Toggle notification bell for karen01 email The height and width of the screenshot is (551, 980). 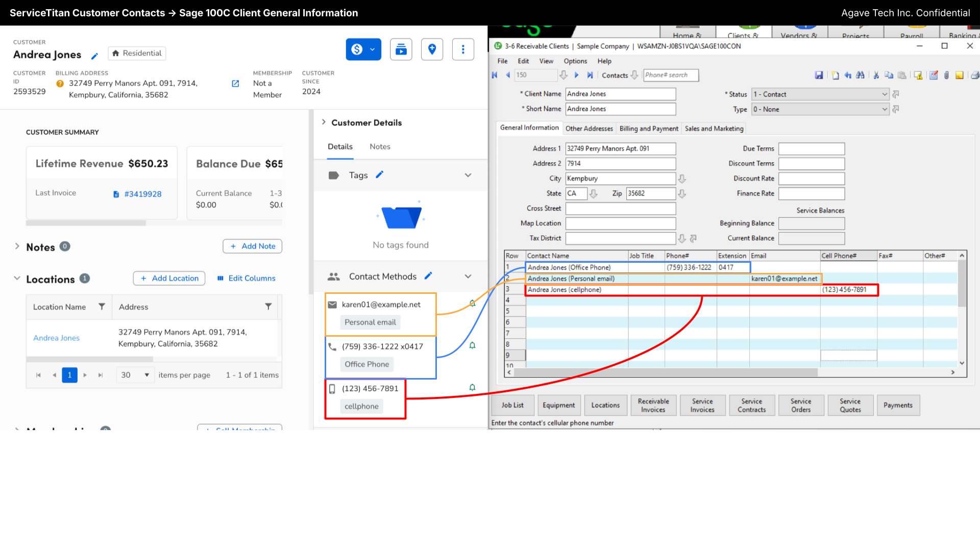[x=473, y=304]
